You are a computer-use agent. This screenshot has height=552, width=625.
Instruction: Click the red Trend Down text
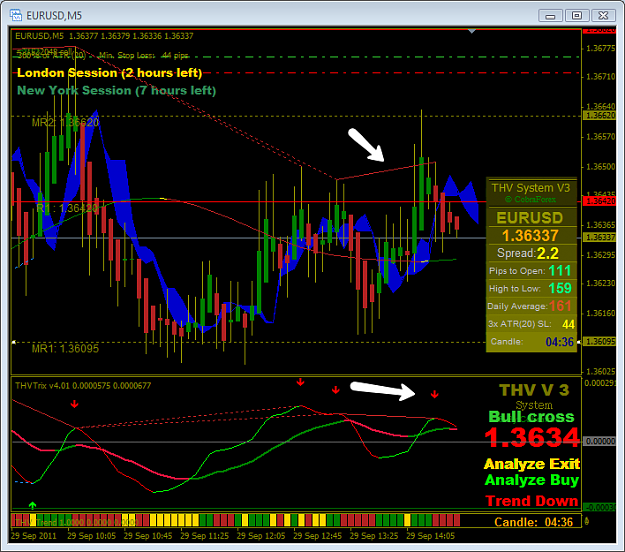tap(532, 501)
